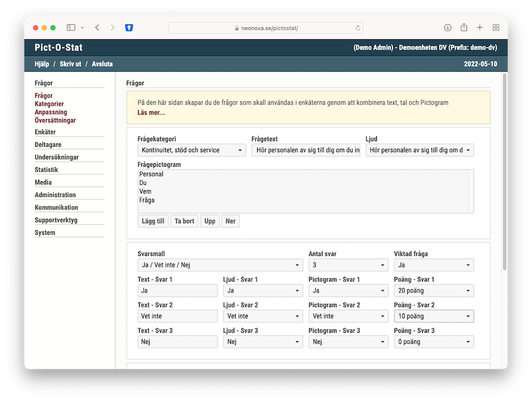
Task: Select Vem in the Frågepictogram list
Action: click(x=145, y=191)
